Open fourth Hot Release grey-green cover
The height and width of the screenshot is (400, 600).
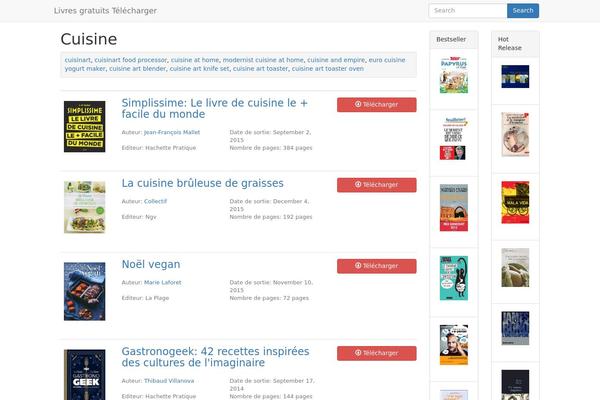pyautogui.click(x=515, y=268)
